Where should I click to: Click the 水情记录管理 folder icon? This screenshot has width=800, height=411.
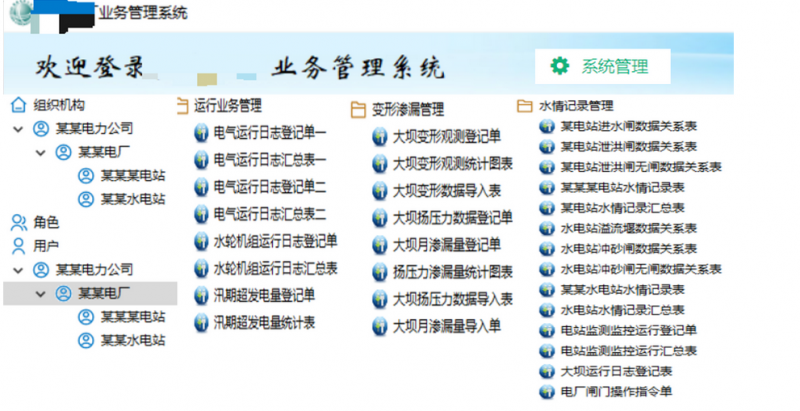[525, 105]
